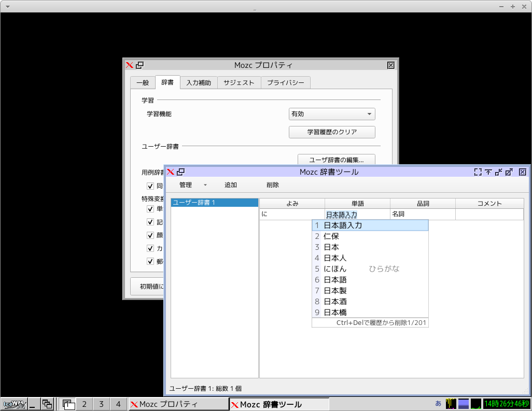532x411 pixels.
Task: Open the window list taskbar icon
Action: click(47, 404)
